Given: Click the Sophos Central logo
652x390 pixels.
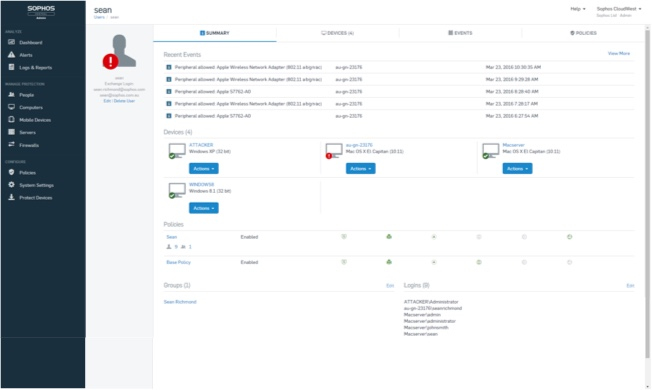Looking at the screenshot, I should pos(41,12).
